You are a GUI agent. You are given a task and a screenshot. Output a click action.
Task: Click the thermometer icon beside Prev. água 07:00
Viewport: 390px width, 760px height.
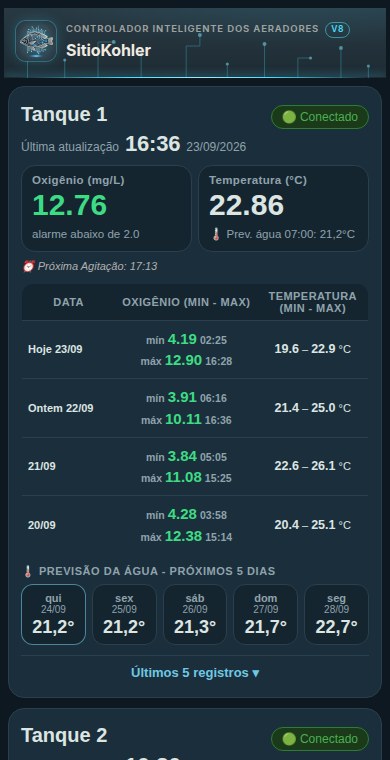click(x=216, y=234)
